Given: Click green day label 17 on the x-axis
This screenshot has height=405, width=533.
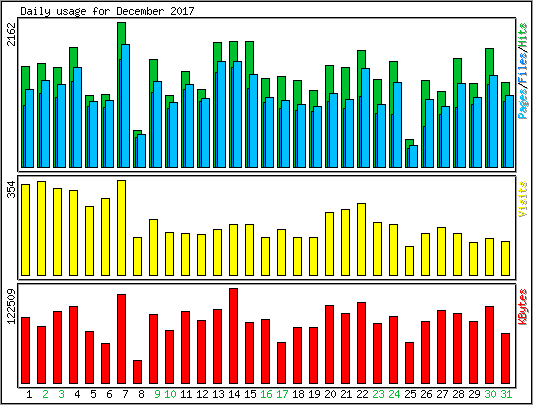Looking at the screenshot, I should click(x=282, y=394).
